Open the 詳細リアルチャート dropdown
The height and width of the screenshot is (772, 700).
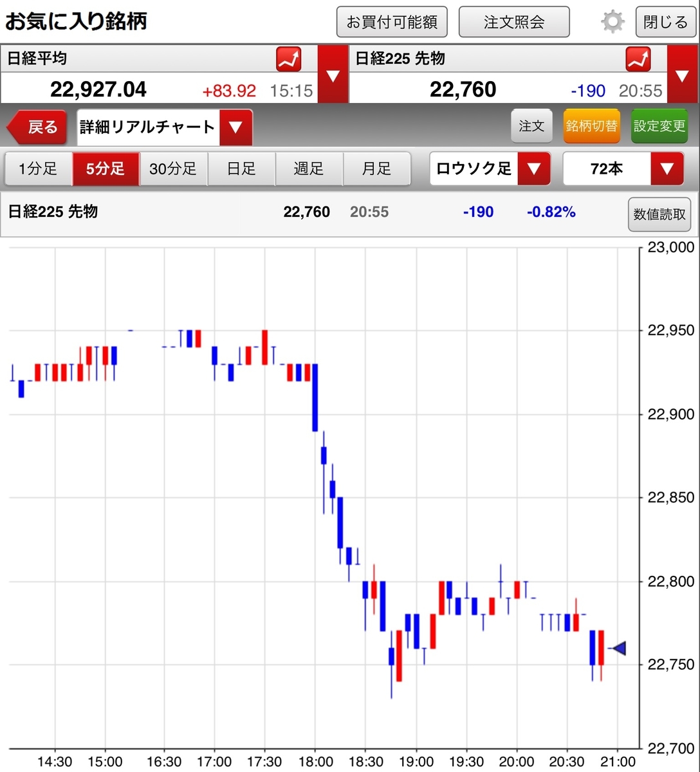(165, 127)
